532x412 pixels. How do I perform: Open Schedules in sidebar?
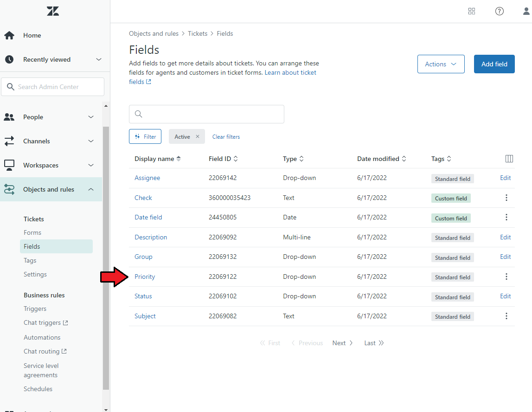point(38,389)
